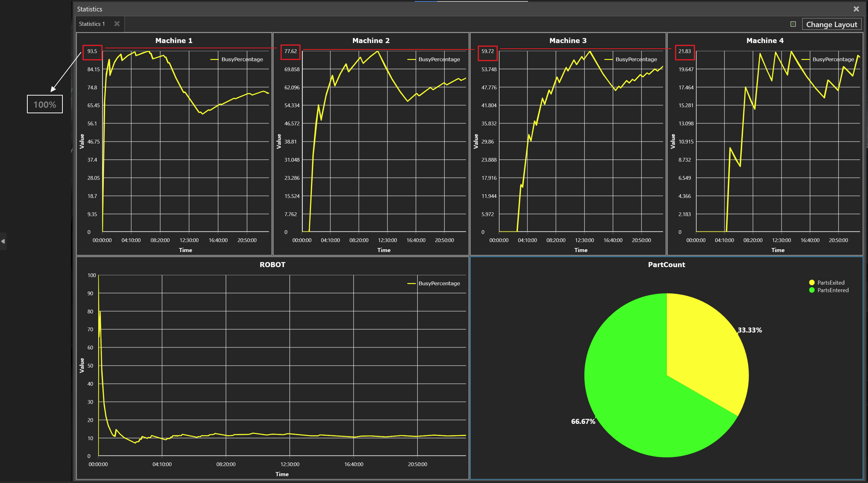Click the green plus add-statistics icon
Viewport: 868px width, 483px height.
pos(793,24)
